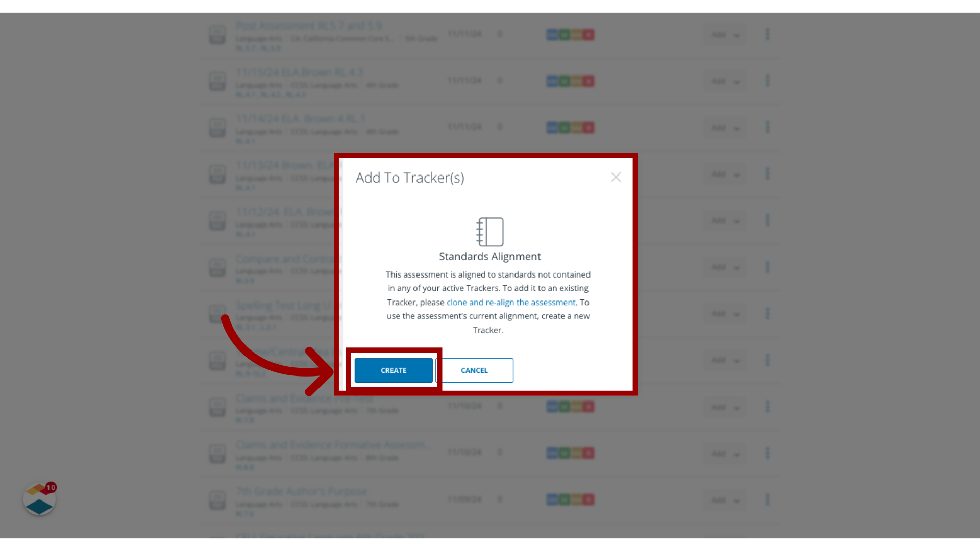Click the clone and re-align the assessment link
The width and height of the screenshot is (980, 551).
coord(510,302)
